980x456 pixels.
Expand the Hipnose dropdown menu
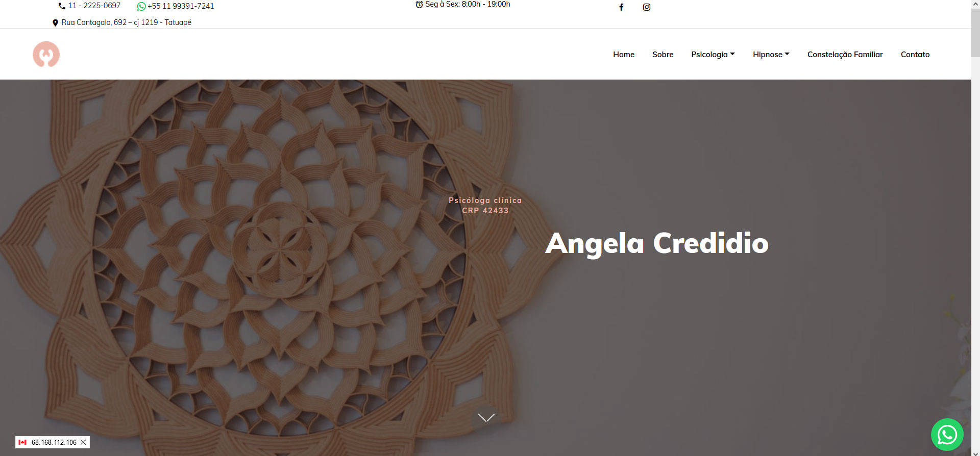771,55
